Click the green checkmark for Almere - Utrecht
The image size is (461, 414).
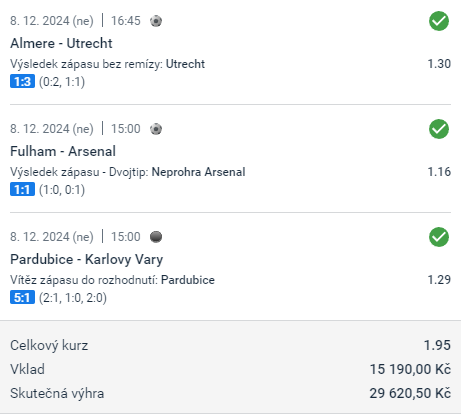click(x=439, y=21)
